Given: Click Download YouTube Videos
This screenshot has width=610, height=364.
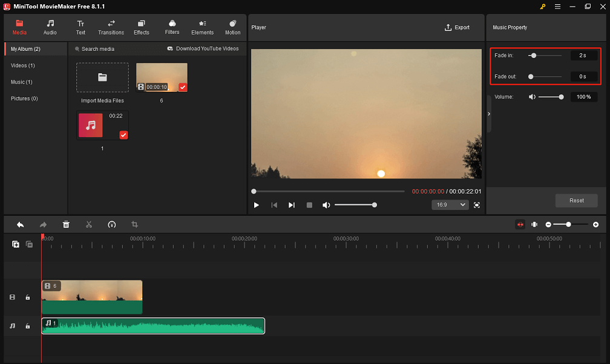Looking at the screenshot, I should pyautogui.click(x=203, y=48).
